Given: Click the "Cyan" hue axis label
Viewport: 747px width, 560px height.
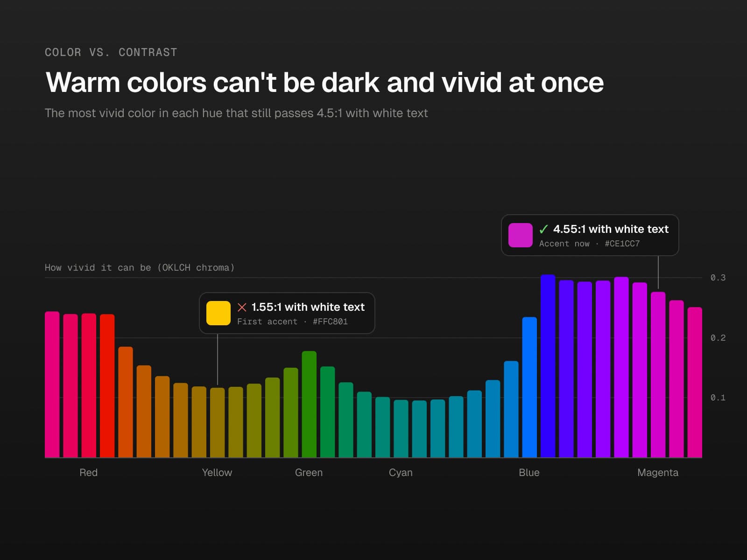Looking at the screenshot, I should (401, 473).
